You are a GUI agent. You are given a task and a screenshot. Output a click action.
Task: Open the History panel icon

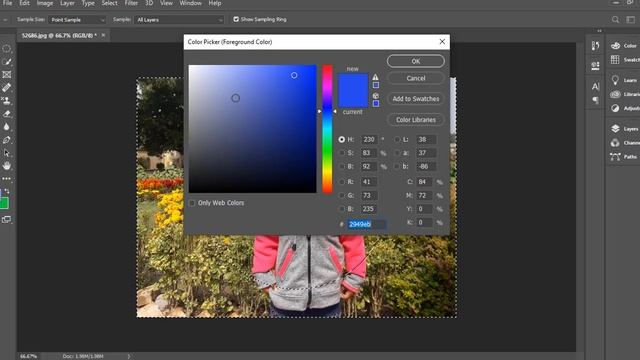tap(596, 46)
